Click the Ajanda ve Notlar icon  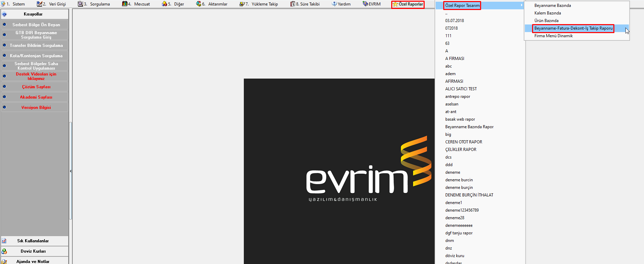4,262
